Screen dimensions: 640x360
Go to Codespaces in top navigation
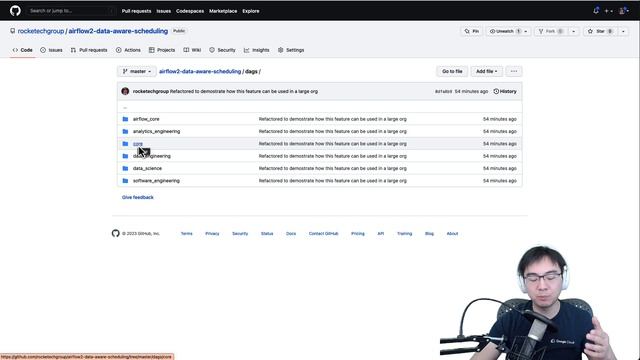pyautogui.click(x=190, y=11)
